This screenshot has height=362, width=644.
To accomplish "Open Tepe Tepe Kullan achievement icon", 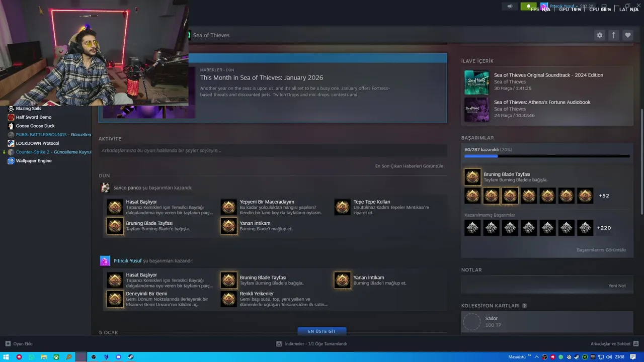I will (342, 207).
